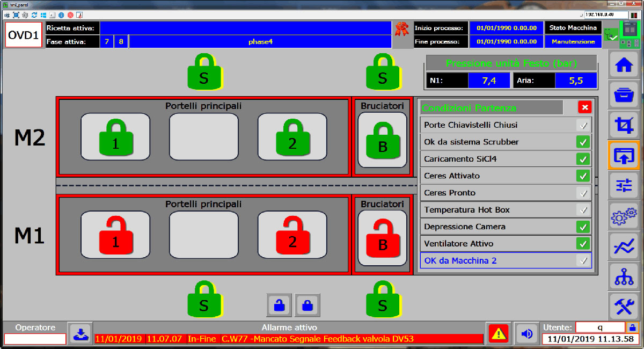
Task: Click the Utente input field
Action: (600, 327)
